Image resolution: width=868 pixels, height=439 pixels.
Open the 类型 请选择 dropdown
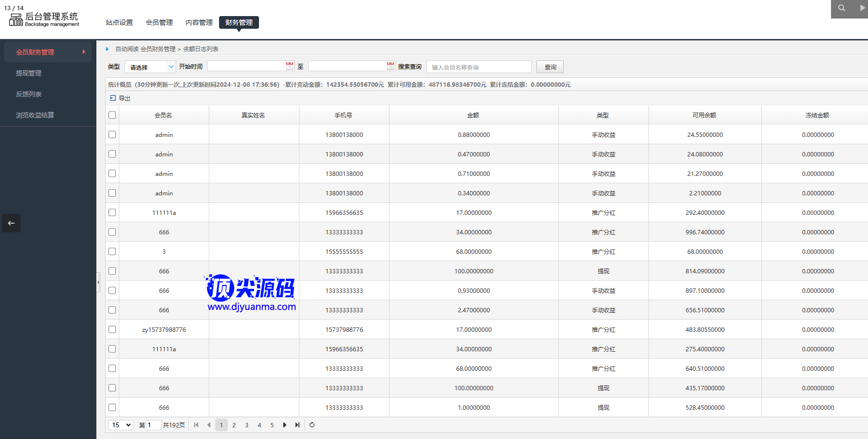point(150,67)
